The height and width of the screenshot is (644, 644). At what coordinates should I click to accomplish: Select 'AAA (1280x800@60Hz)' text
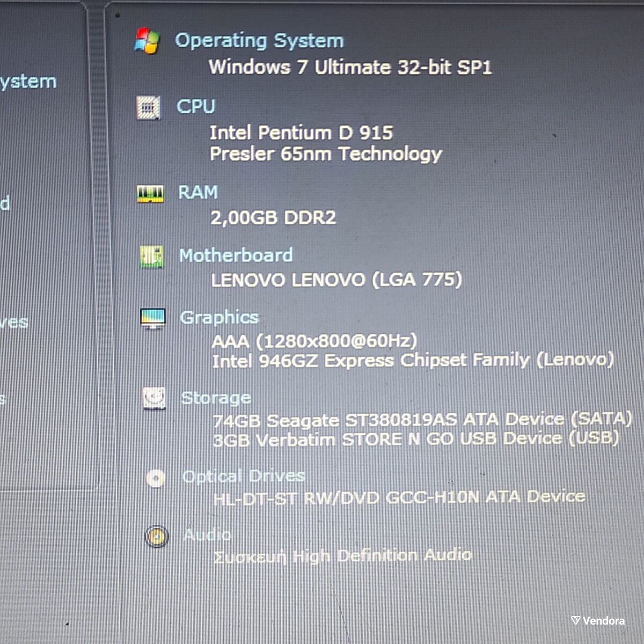[x=314, y=341]
